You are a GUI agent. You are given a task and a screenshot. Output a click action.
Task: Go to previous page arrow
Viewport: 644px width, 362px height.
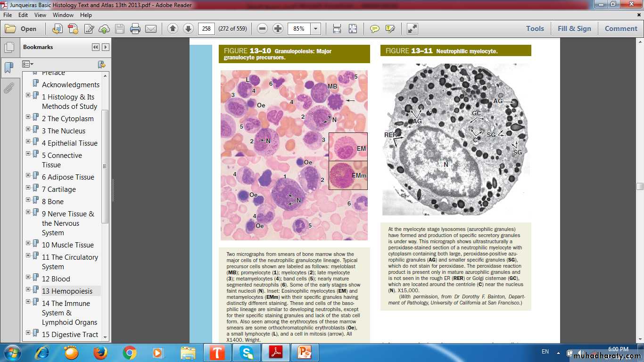[173, 29]
